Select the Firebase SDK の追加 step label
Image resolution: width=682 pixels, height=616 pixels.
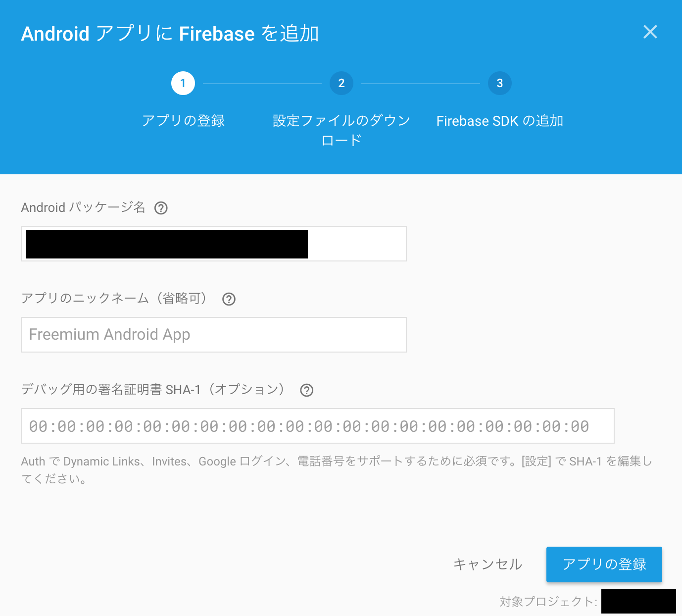point(500,121)
